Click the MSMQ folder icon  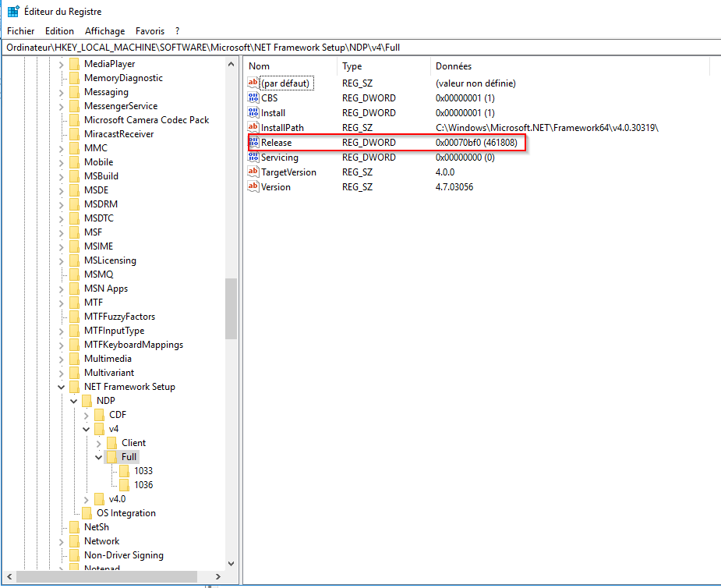pyautogui.click(x=75, y=275)
